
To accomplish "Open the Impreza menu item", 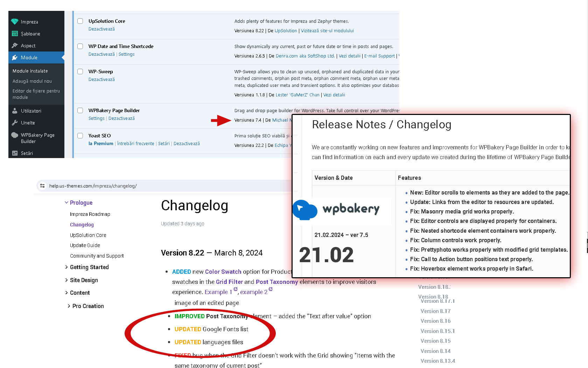I will point(29,22).
